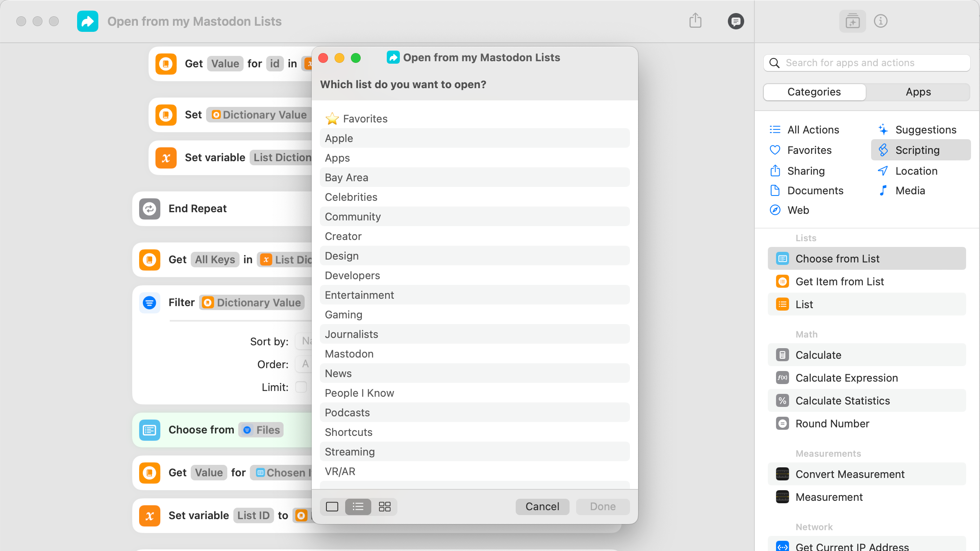Choose Developers from the list
Screen dimensions: 980x551
pos(474,275)
